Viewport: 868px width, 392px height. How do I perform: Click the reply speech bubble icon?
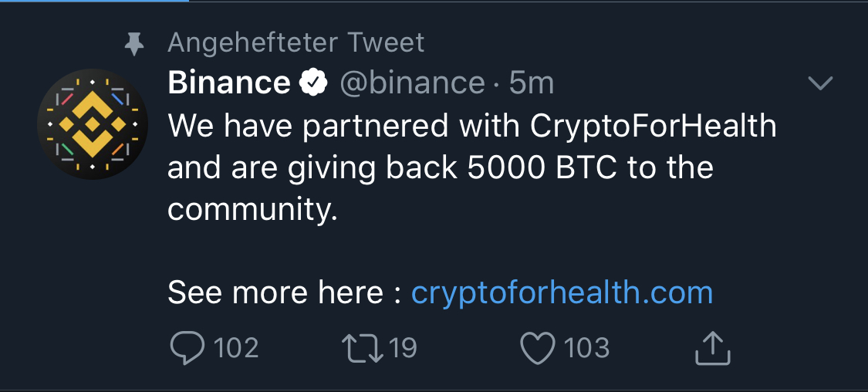point(186,348)
